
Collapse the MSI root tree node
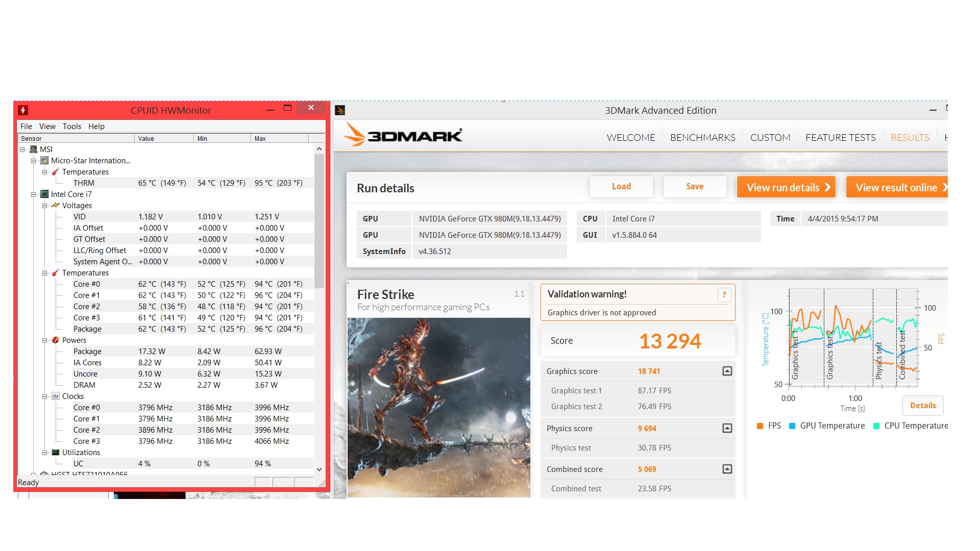coord(22,149)
